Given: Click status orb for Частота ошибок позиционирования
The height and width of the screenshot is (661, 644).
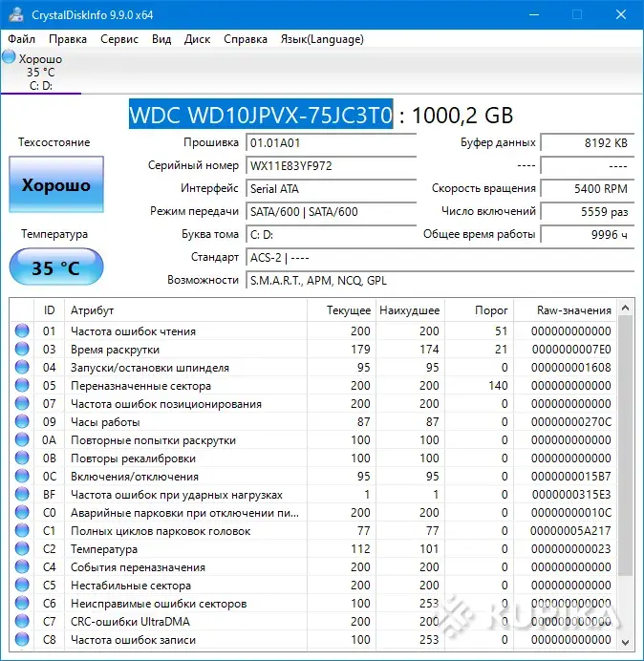Looking at the screenshot, I should [x=22, y=403].
